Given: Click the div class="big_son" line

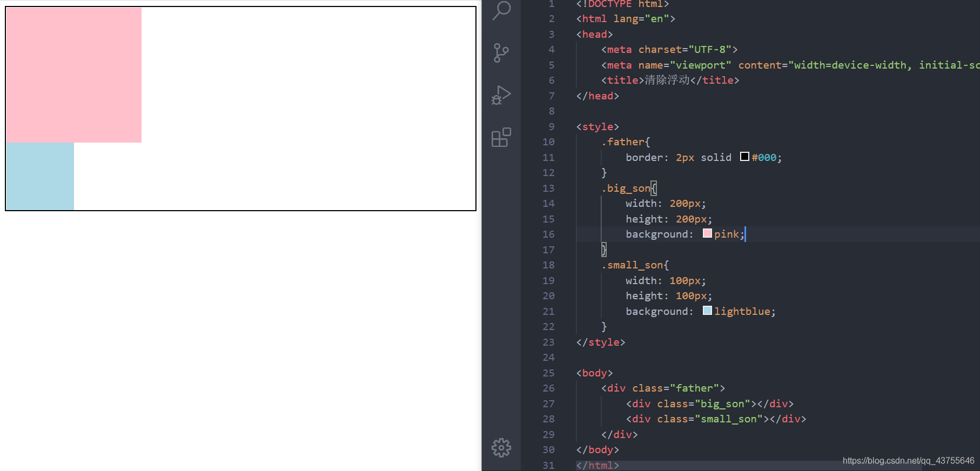Looking at the screenshot, I should [710, 403].
